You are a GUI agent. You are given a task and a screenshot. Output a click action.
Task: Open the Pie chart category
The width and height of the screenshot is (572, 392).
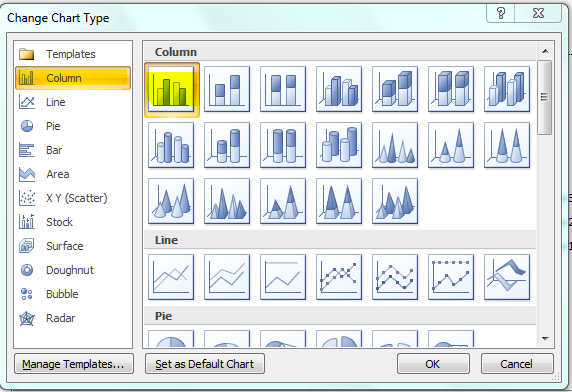[x=73, y=126]
